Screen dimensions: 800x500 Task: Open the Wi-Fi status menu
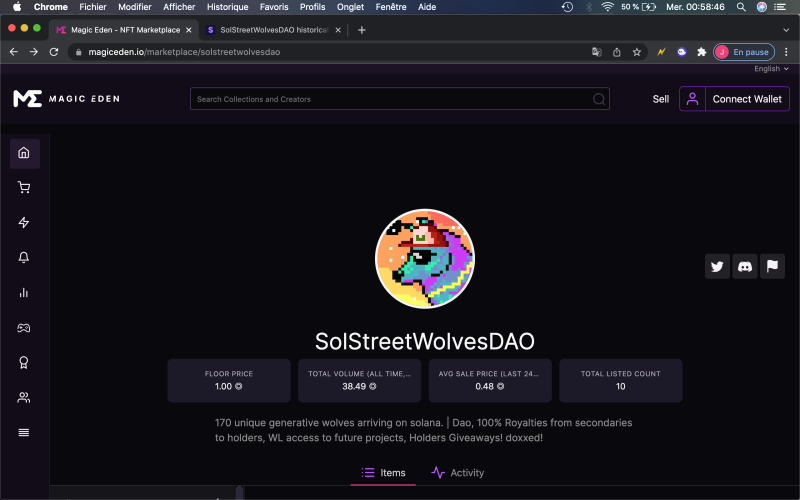tap(607, 7)
